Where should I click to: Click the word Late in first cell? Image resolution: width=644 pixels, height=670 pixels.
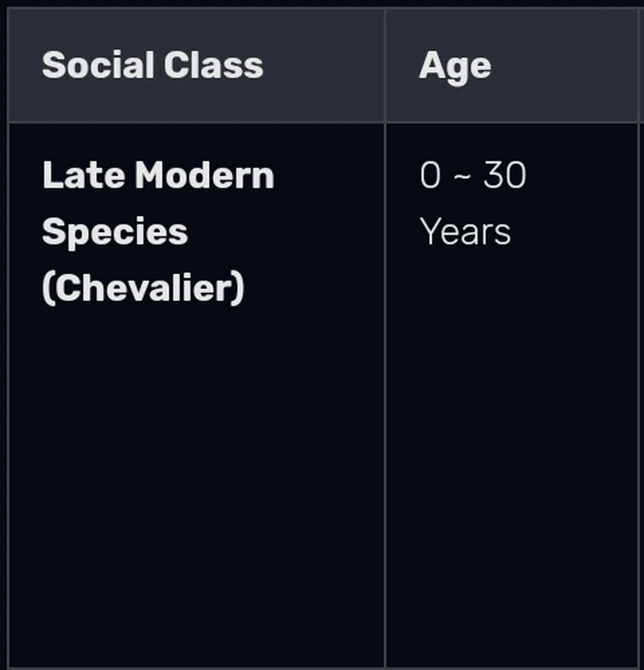(x=84, y=175)
